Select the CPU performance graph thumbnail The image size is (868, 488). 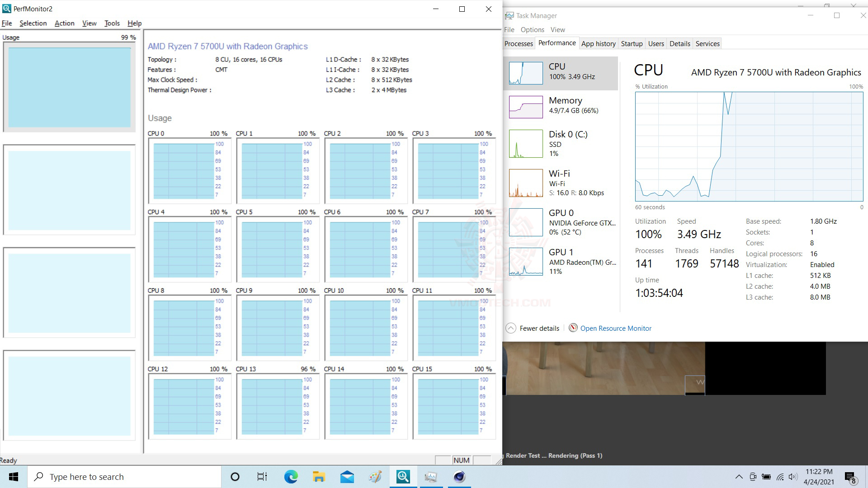(526, 73)
